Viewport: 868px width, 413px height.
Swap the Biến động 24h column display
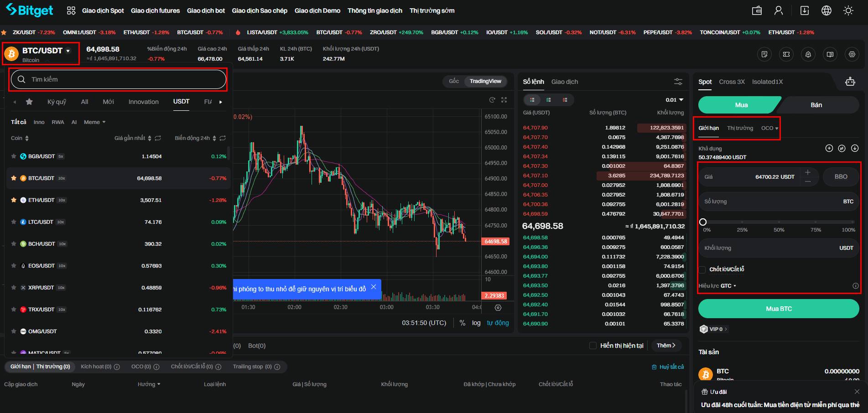(223, 138)
